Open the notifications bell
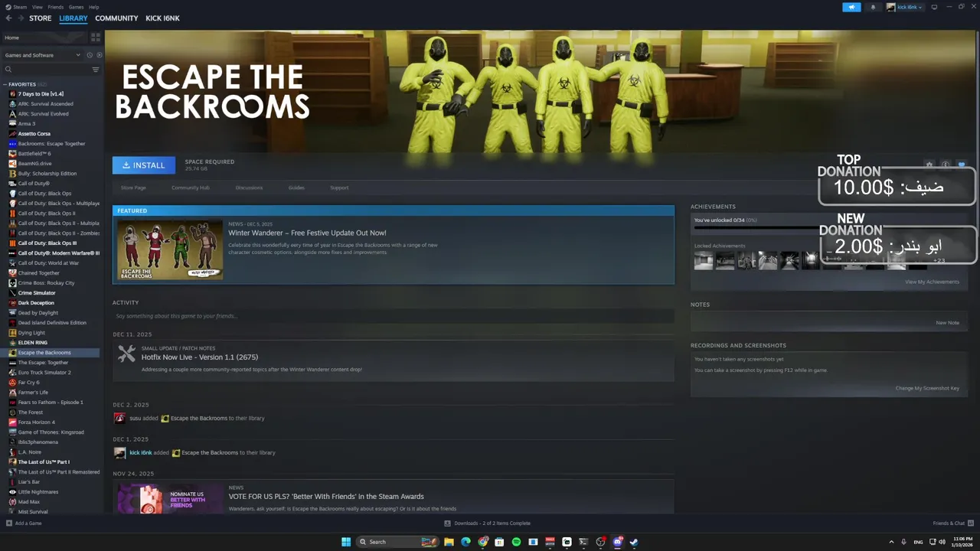The image size is (980, 551). click(x=873, y=7)
